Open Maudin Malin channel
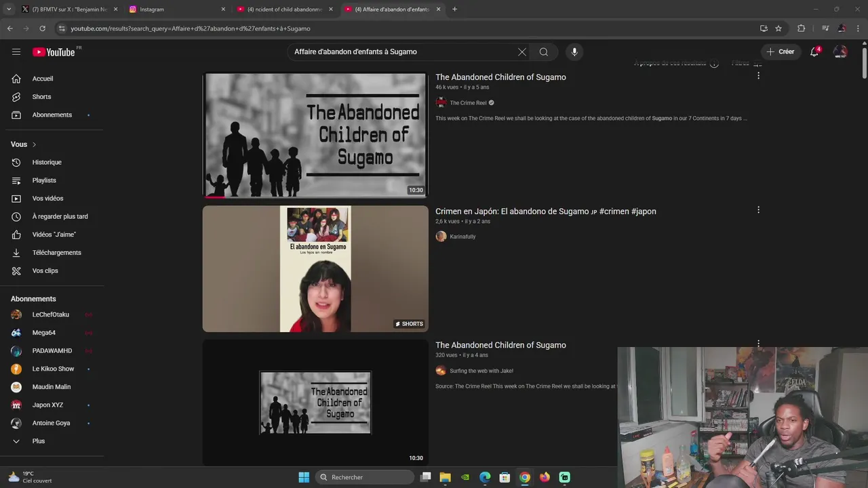 click(x=52, y=387)
